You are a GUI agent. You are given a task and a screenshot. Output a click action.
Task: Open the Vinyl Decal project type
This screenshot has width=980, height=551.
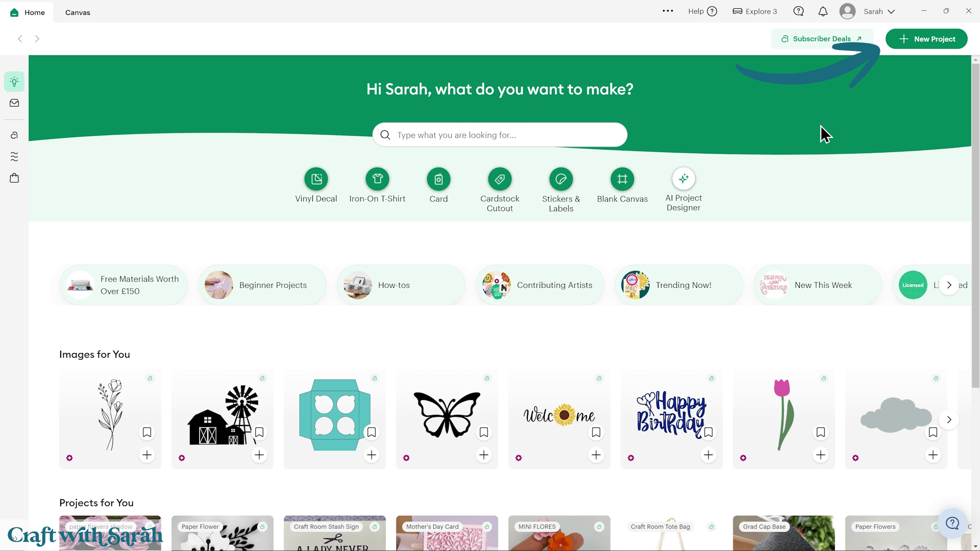click(316, 179)
